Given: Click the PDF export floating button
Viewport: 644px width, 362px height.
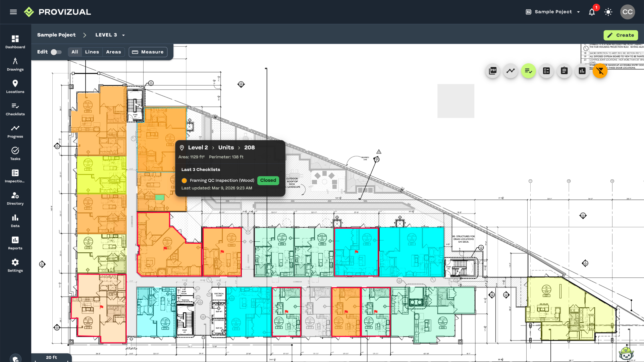Looking at the screenshot, I should (493, 71).
